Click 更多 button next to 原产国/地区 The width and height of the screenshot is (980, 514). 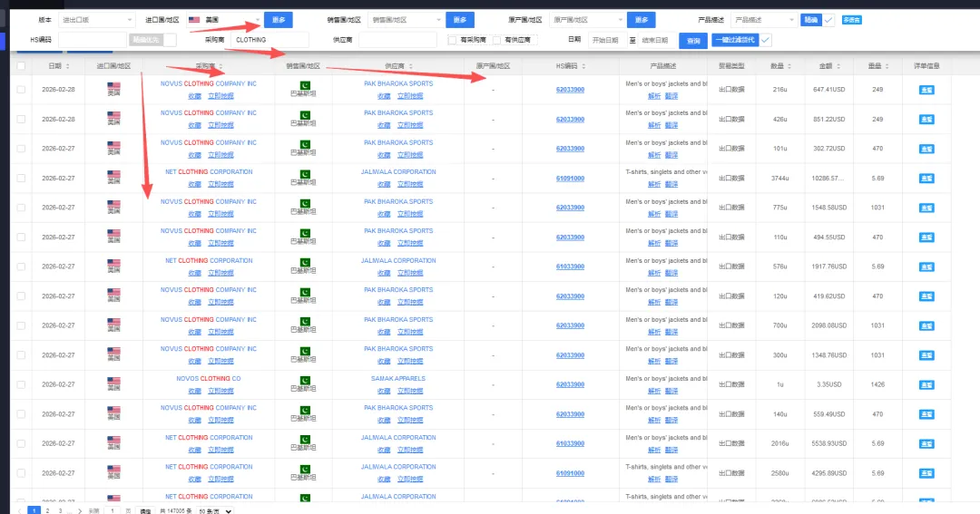pos(642,20)
